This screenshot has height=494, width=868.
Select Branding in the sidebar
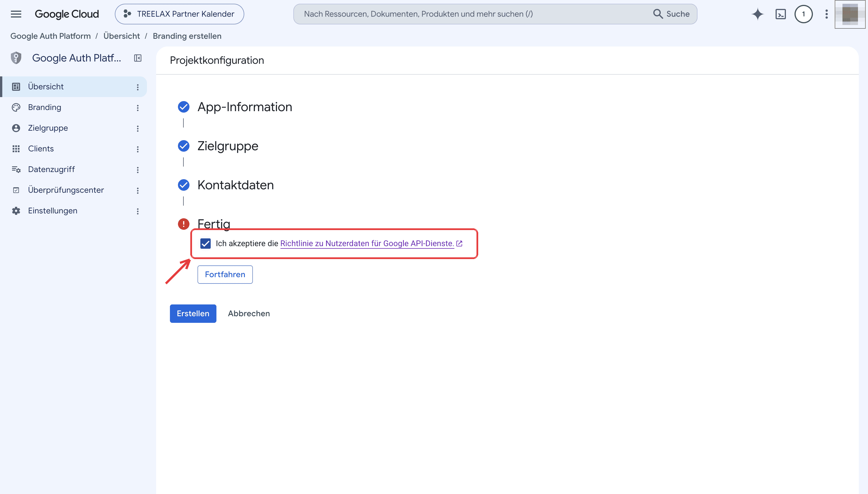(73, 107)
